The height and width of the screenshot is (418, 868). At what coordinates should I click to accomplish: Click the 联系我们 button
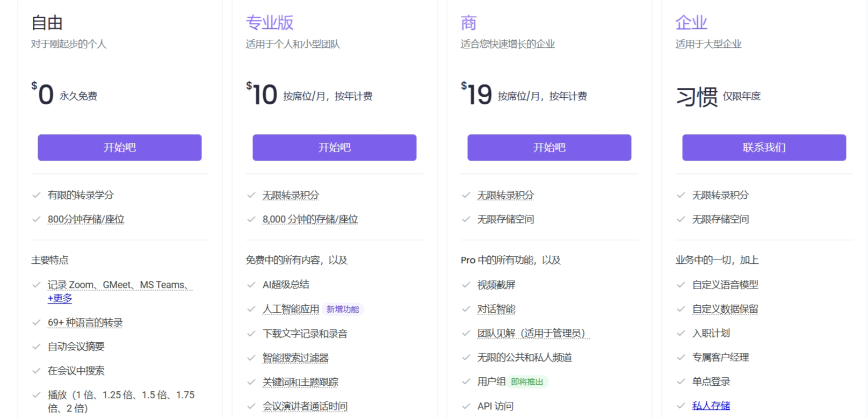(764, 148)
